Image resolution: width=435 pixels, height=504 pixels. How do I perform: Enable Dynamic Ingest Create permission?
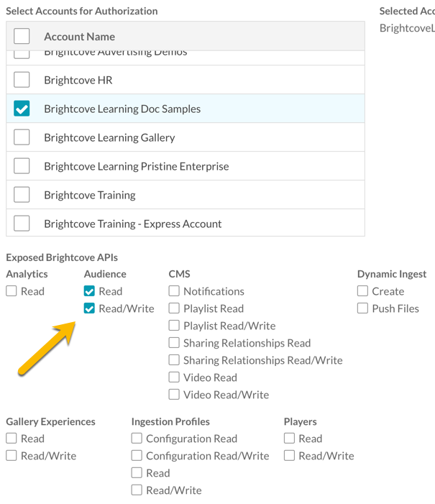[x=362, y=291]
